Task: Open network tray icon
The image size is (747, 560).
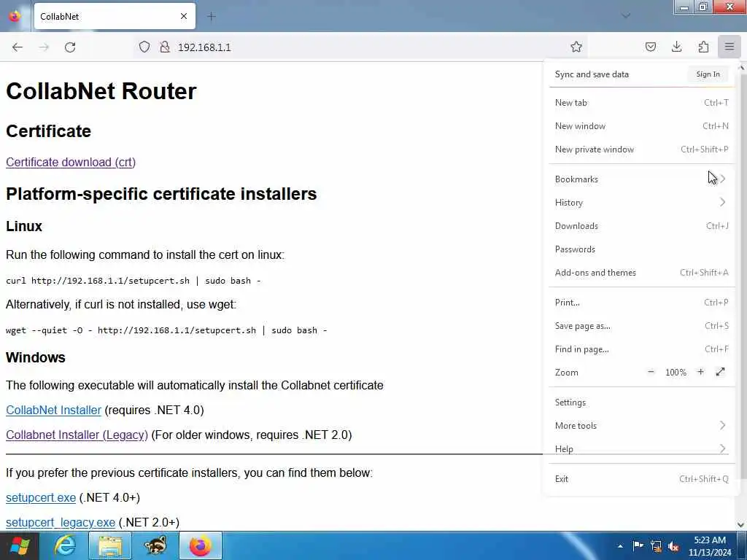Action: [656, 545]
